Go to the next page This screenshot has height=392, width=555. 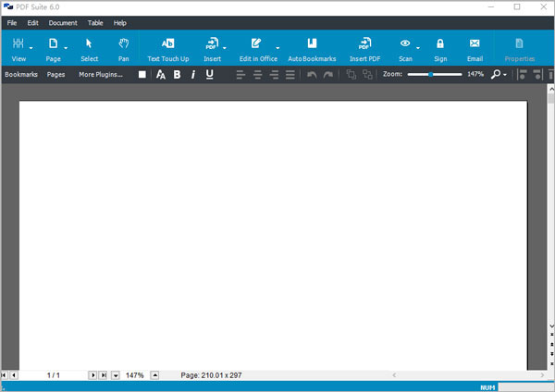[92, 375]
